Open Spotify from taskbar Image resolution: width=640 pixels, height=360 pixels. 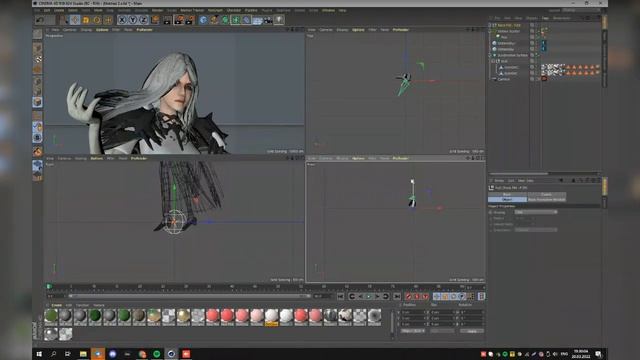157,354
